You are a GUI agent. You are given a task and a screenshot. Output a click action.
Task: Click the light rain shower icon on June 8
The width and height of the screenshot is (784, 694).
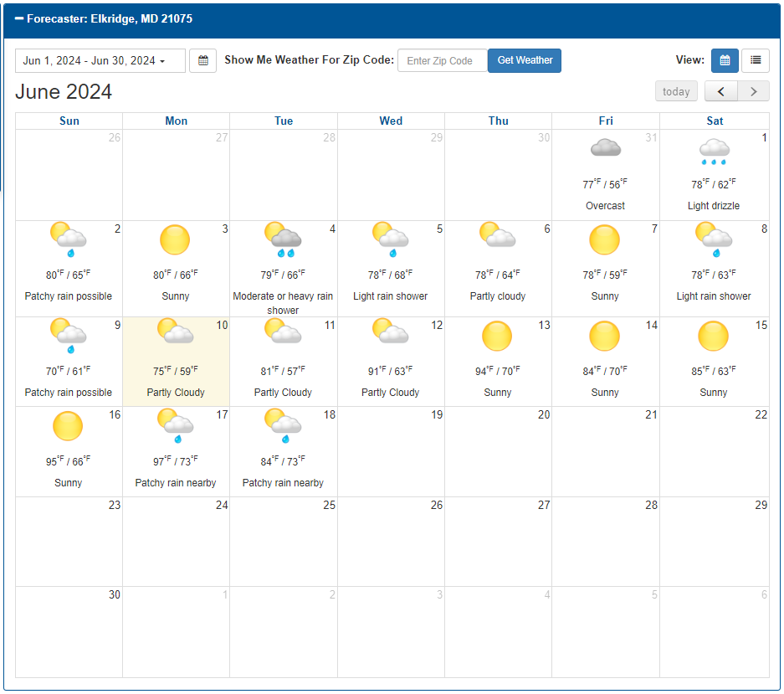[x=714, y=239]
